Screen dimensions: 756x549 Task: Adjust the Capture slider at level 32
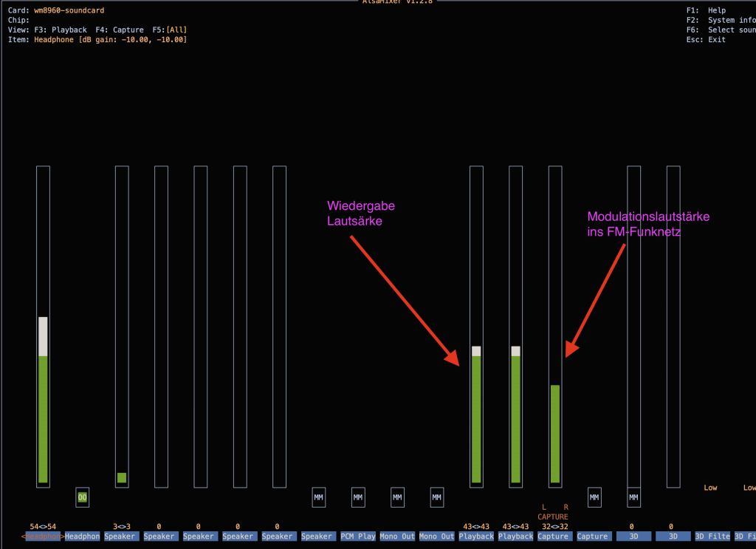coord(555,327)
